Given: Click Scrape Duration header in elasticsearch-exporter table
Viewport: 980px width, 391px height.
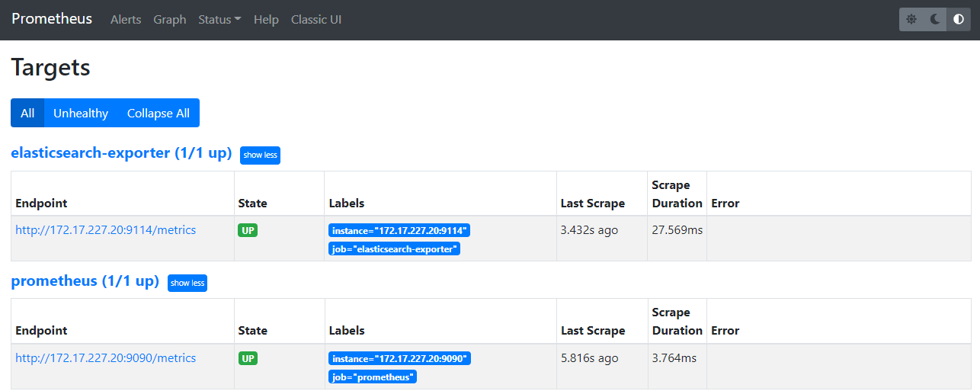Looking at the screenshot, I should click(677, 194).
